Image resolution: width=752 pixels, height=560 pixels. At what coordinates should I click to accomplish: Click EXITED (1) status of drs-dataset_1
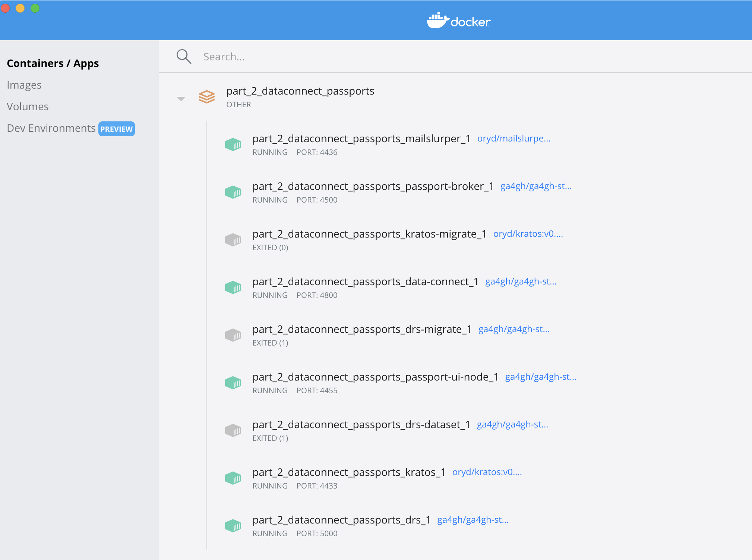tap(270, 438)
